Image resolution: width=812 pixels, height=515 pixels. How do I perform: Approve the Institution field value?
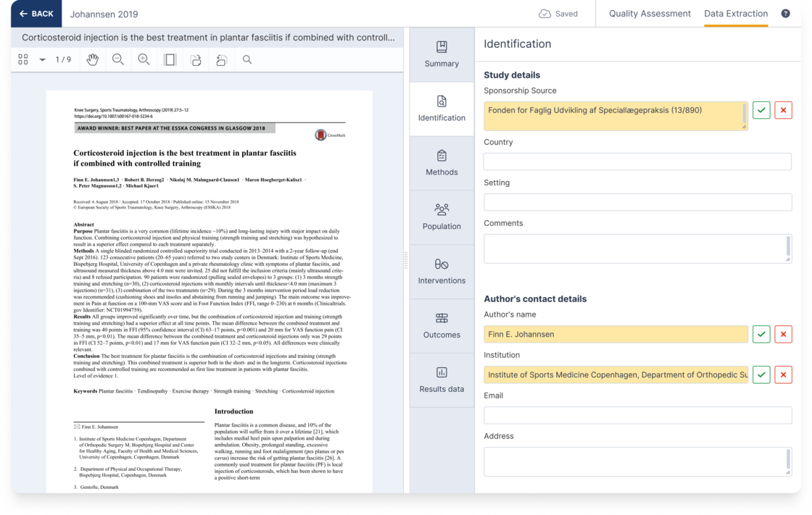[761, 374]
